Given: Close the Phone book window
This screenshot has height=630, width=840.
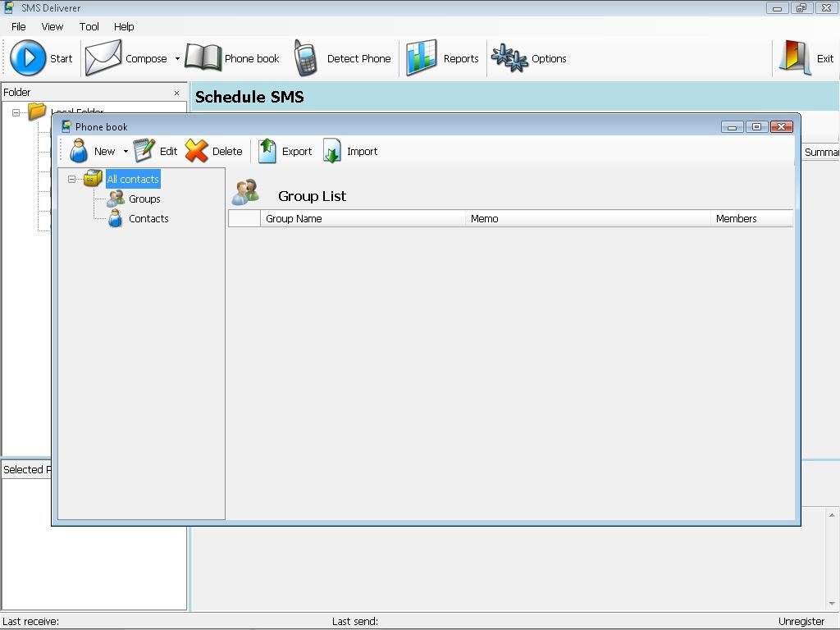Looking at the screenshot, I should (781, 126).
